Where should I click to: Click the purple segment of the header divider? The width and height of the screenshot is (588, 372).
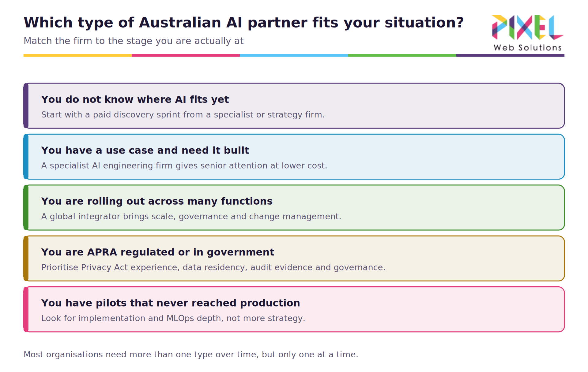[510, 55]
